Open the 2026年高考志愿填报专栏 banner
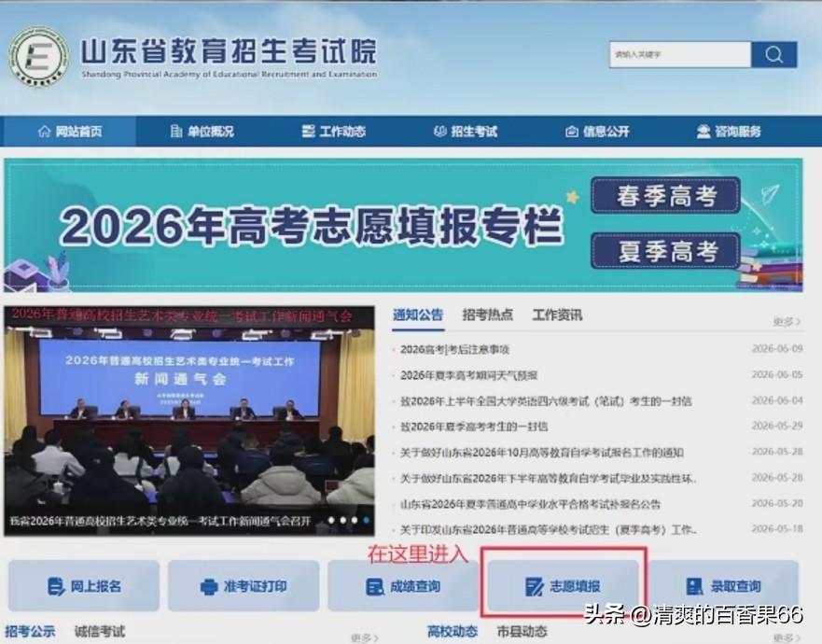 pyautogui.click(x=403, y=225)
